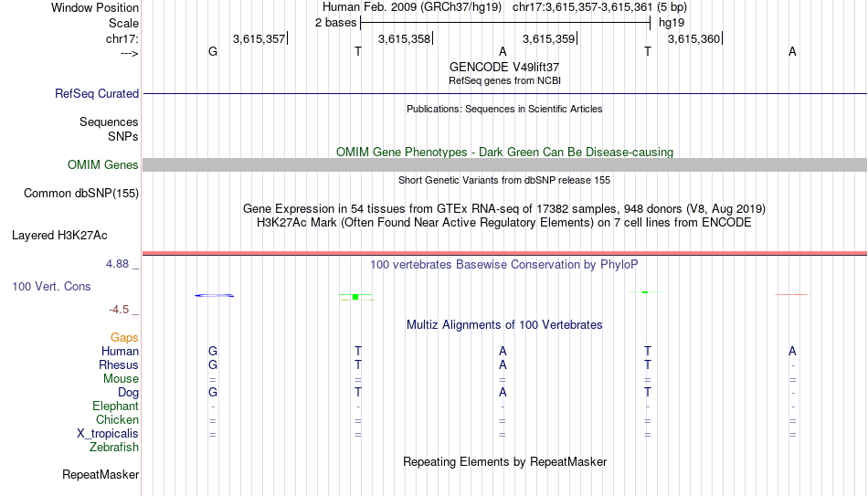
Task: Select the Layered H3K27Ac track label
Action: [x=59, y=236]
